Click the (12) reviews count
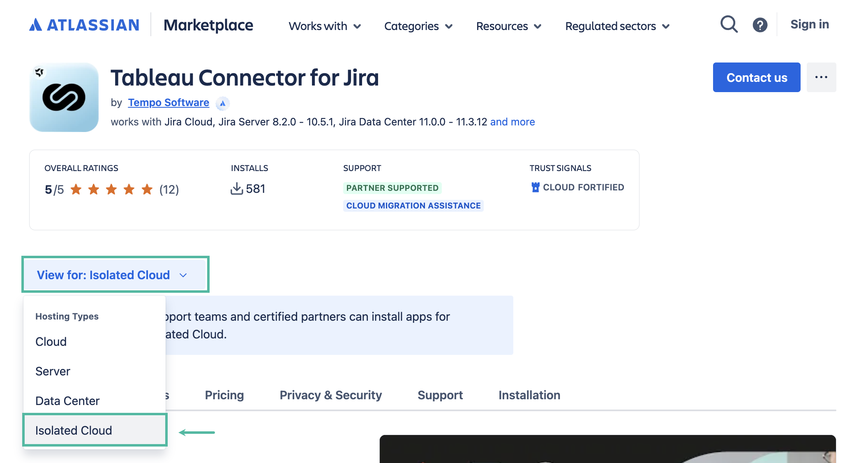This screenshot has width=868, height=463. coord(169,190)
